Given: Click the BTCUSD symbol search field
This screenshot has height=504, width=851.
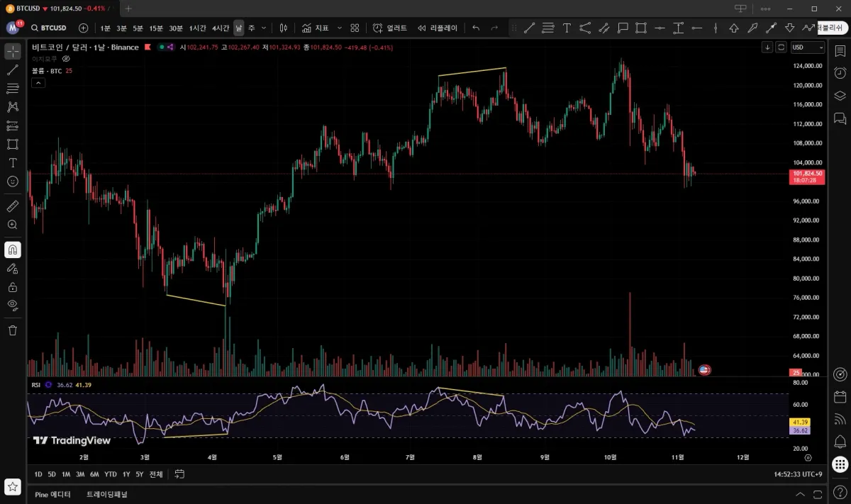Looking at the screenshot, I should (48, 28).
